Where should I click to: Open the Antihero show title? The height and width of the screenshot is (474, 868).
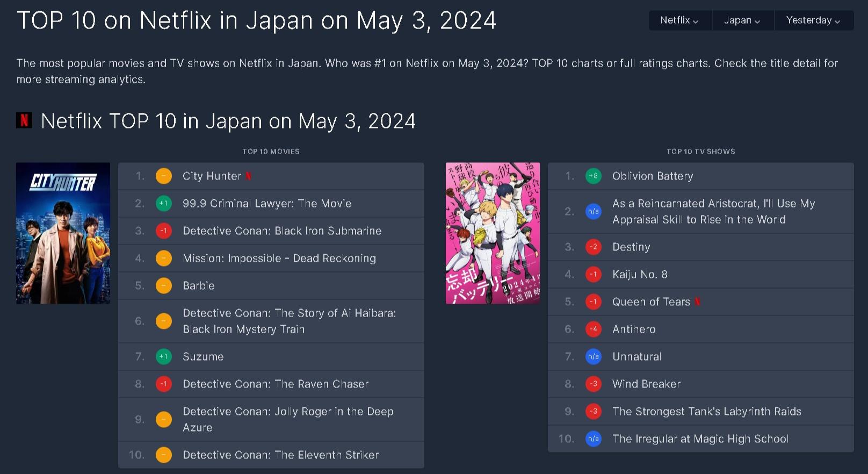tap(634, 329)
